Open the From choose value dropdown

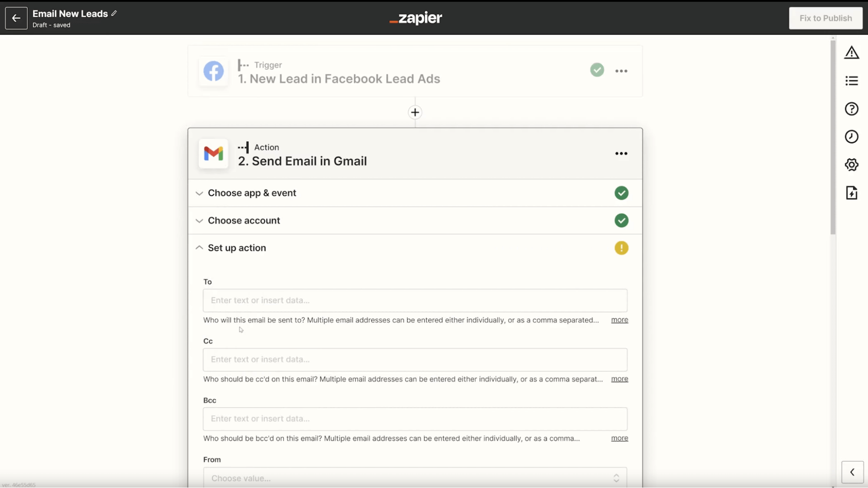click(415, 478)
